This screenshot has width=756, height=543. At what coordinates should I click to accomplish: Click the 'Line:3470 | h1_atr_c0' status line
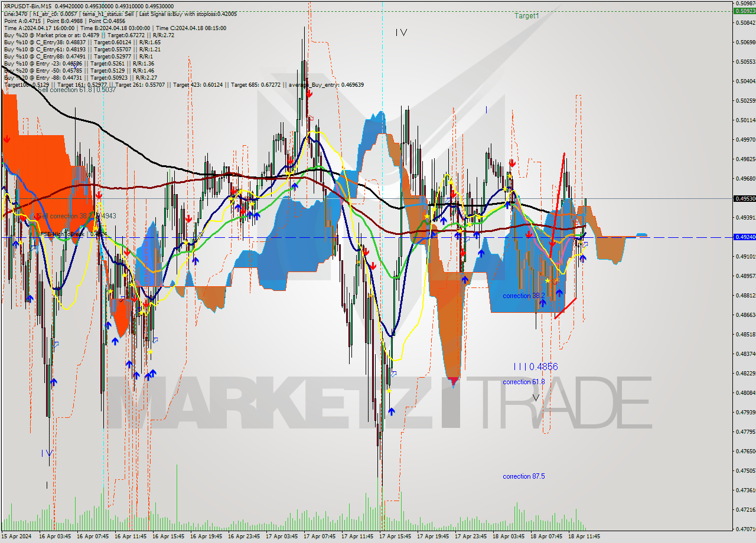120,13
